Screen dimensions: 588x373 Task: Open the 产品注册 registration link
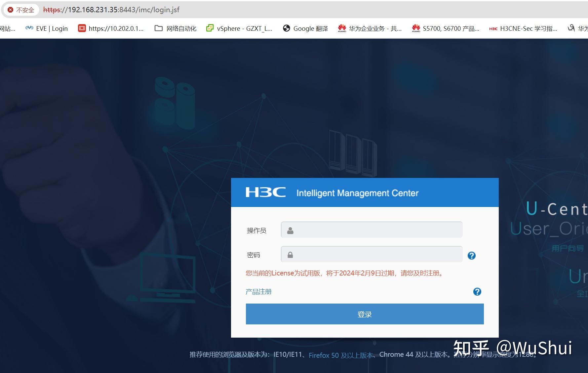(x=258, y=292)
